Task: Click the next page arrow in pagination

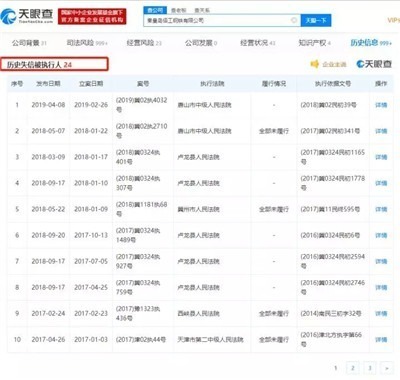Action: pyautogui.click(x=386, y=368)
